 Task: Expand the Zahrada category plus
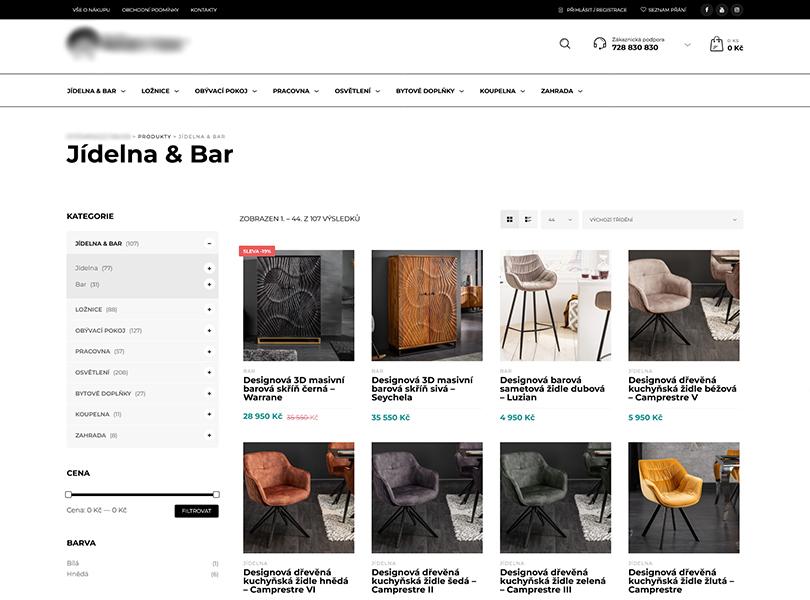(x=209, y=435)
